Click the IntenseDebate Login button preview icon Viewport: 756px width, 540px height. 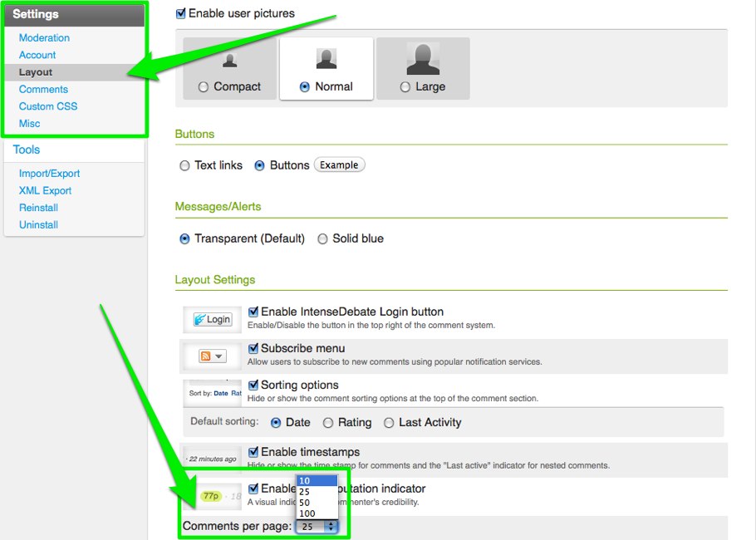tap(212, 320)
